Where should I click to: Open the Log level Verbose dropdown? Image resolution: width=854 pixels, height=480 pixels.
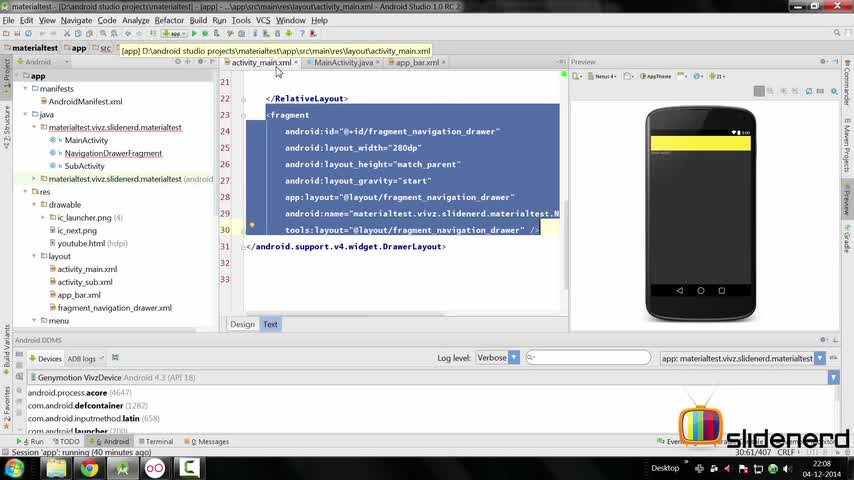click(498, 358)
